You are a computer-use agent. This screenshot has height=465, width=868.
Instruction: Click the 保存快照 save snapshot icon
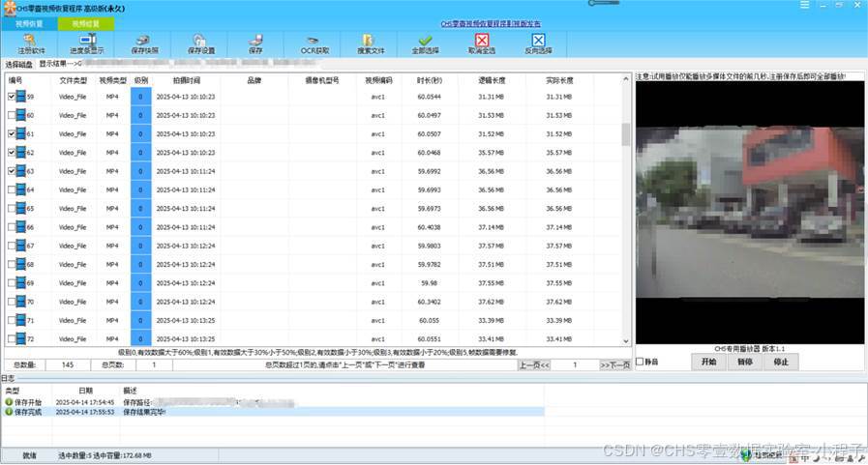[x=143, y=40]
